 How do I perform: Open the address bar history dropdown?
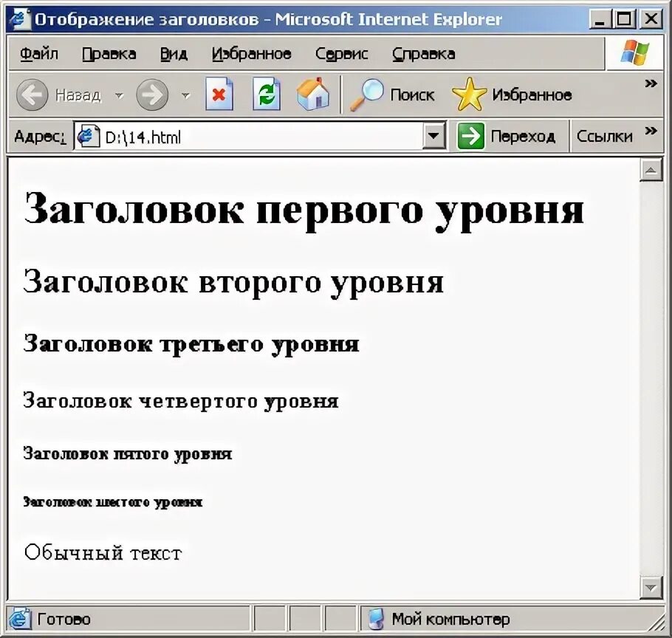pos(434,136)
